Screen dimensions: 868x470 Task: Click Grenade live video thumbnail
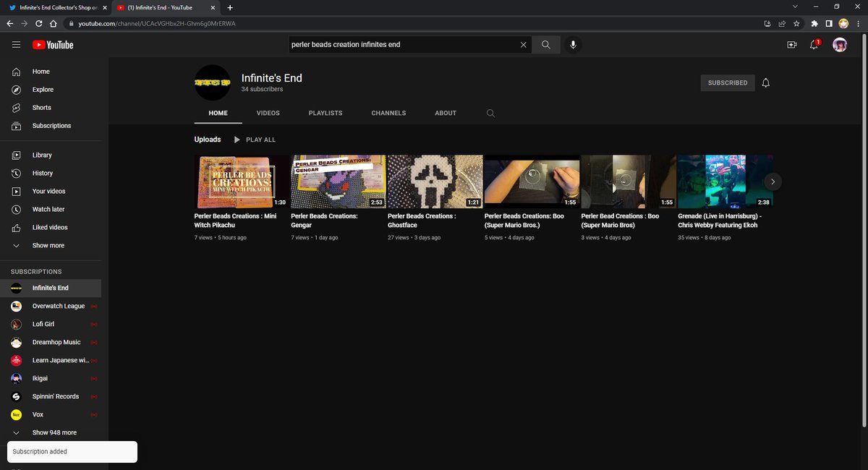pyautogui.click(x=725, y=181)
